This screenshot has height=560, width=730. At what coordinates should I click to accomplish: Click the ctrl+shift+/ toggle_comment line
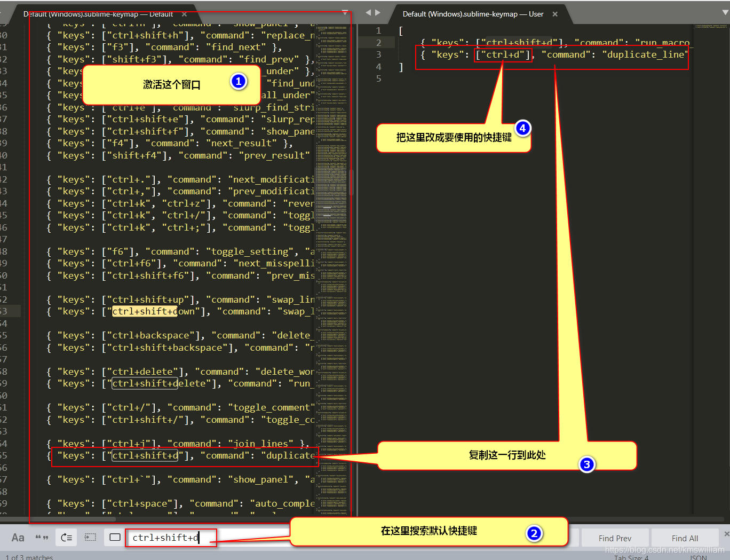(x=180, y=420)
